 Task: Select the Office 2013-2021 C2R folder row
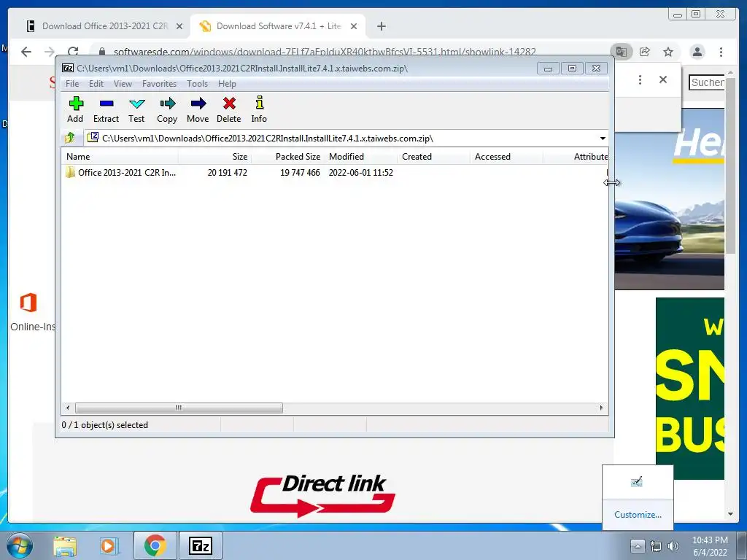click(334, 173)
